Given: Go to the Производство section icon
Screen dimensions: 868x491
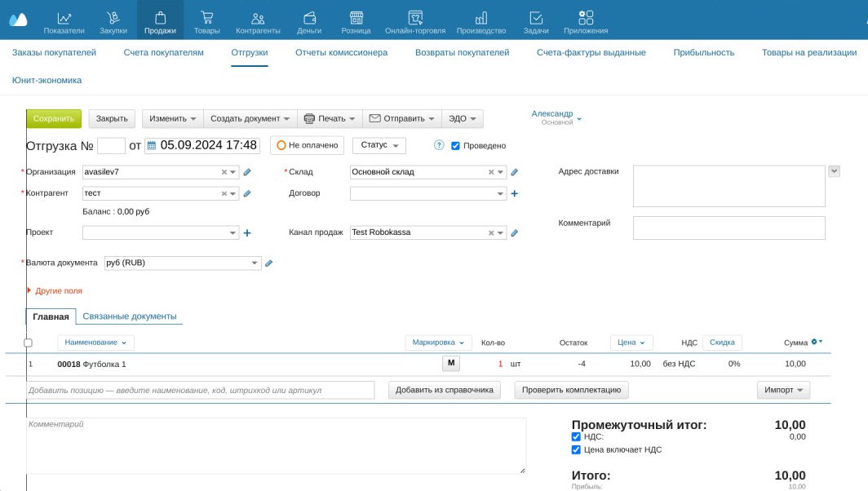Looking at the screenshot, I should (481, 18).
